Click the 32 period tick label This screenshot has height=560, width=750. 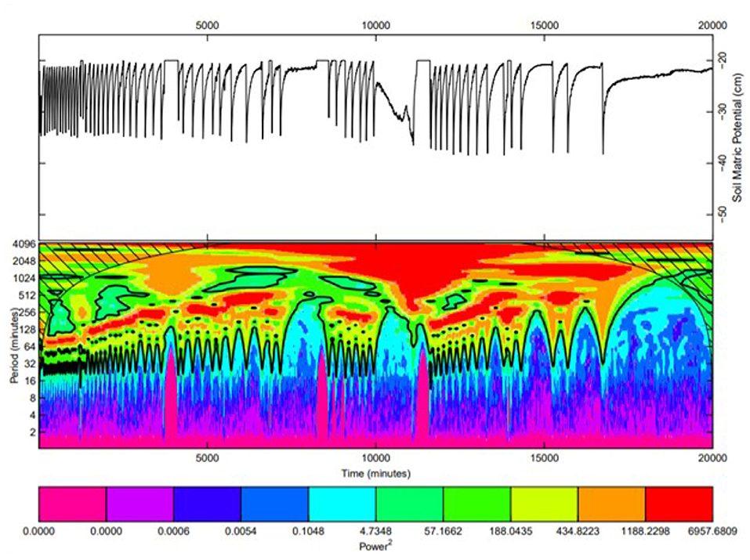[x=30, y=364]
